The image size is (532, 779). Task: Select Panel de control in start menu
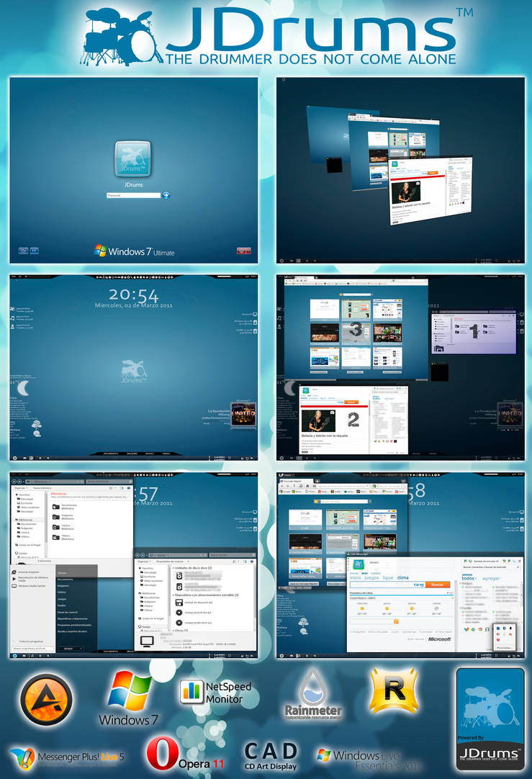(67, 612)
